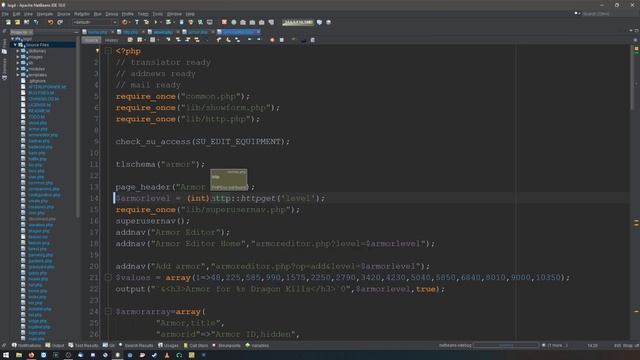Select the armor.php file in tree
The image size is (640, 360).
coord(38,129)
